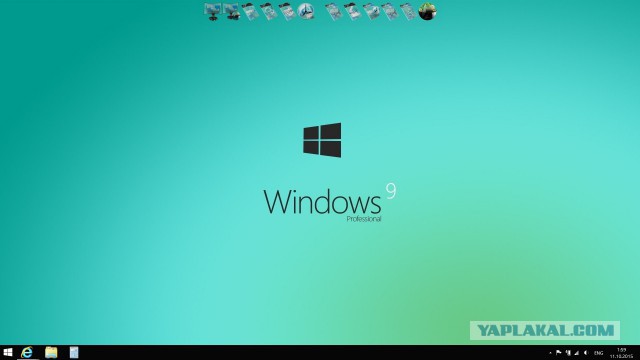Open round dark green icon ending top dock
The height and width of the screenshot is (360, 640).
click(427, 11)
